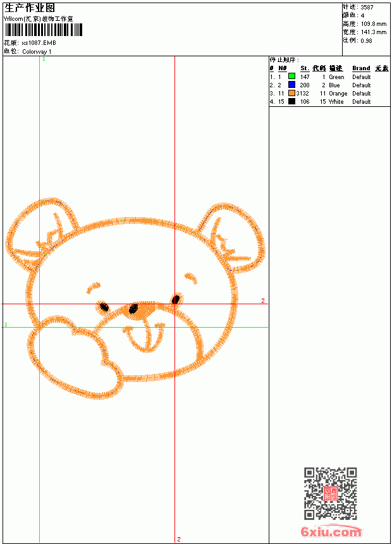
Task: Click the xs1087.EMB file name
Action: pyautogui.click(x=39, y=43)
